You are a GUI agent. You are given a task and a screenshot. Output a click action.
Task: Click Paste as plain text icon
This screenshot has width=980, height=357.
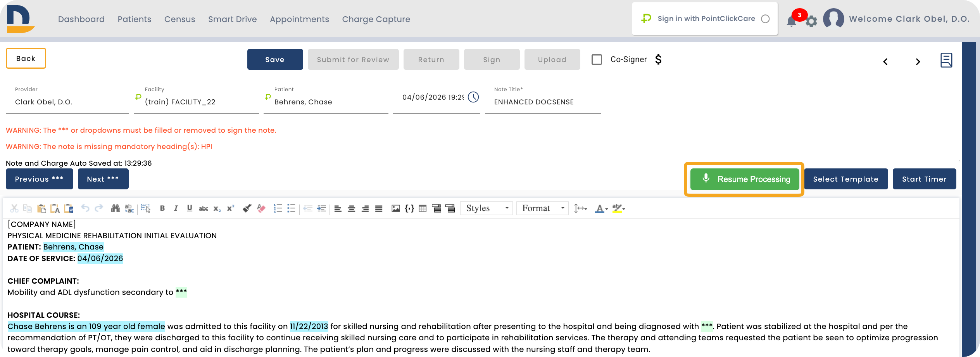pyautogui.click(x=55, y=208)
